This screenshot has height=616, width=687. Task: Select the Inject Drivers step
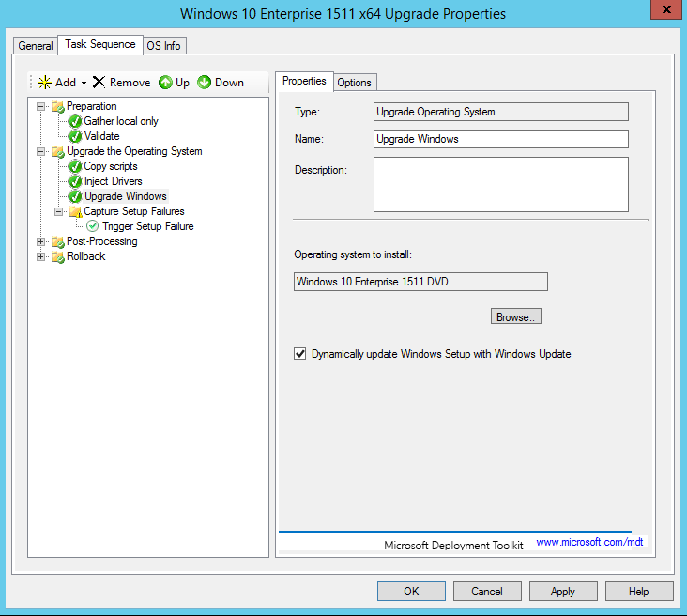[113, 181]
